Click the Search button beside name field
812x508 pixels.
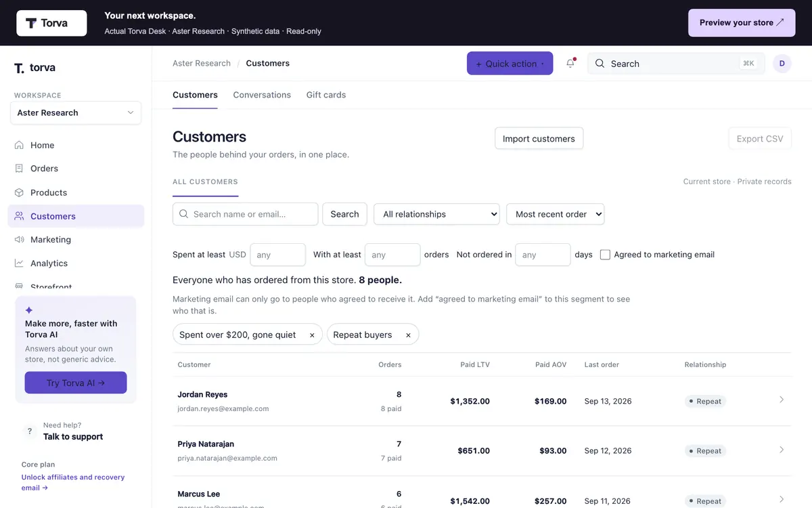click(x=344, y=214)
